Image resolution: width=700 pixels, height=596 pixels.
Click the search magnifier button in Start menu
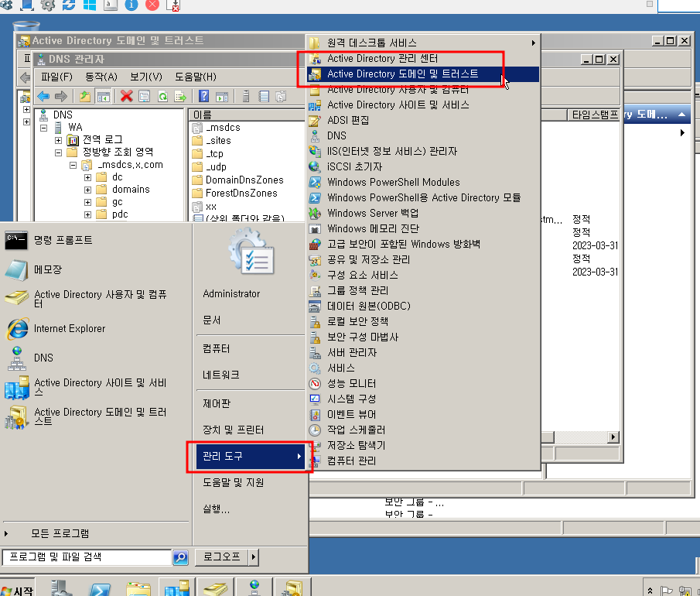coord(180,557)
